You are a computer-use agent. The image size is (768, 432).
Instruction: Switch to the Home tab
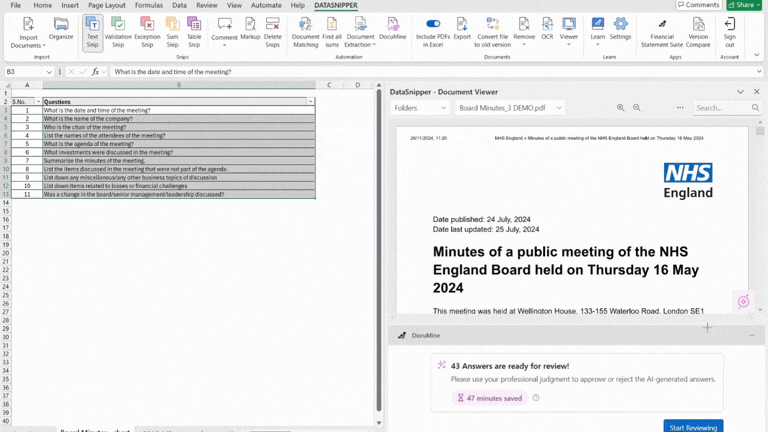[43, 5]
